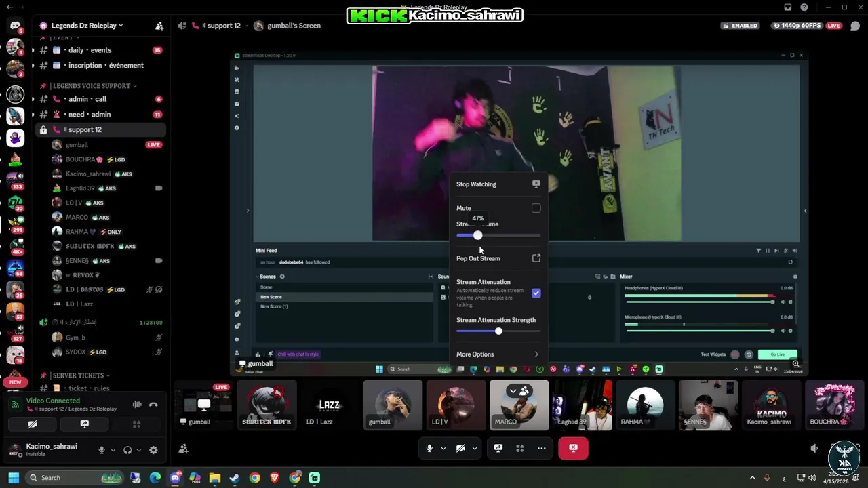This screenshot has width=868, height=488.
Task: Show hidden icons in system tray
Action: click(x=752, y=478)
